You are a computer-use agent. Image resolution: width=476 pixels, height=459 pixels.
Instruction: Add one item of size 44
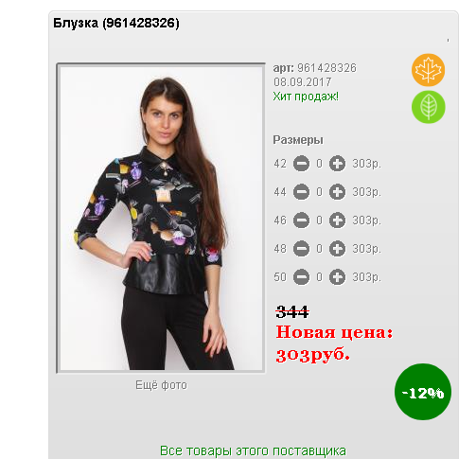point(337,192)
